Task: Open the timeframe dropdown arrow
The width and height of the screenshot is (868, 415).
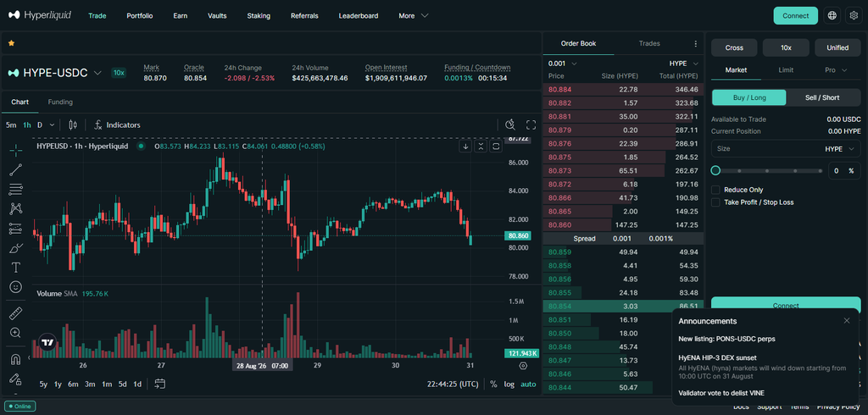Action: pyautogui.click(x=52, y=125)
